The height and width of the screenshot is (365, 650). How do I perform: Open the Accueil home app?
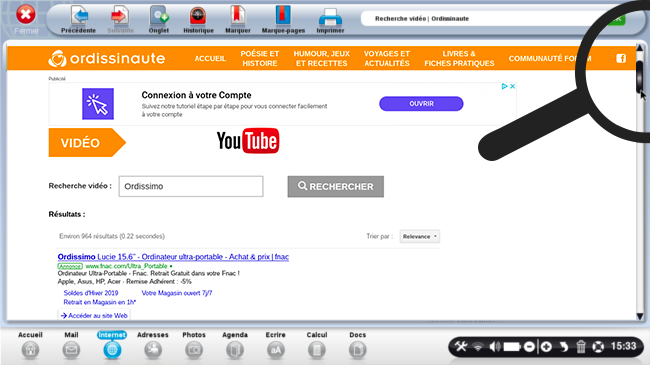[x=30, y=345]
